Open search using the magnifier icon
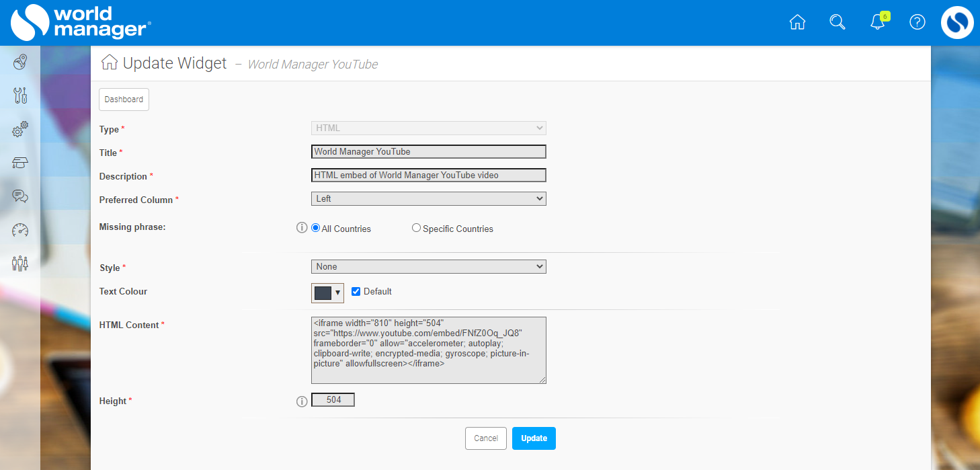The image size is (980, 470). pyautogui.click(x=837, y=22)
